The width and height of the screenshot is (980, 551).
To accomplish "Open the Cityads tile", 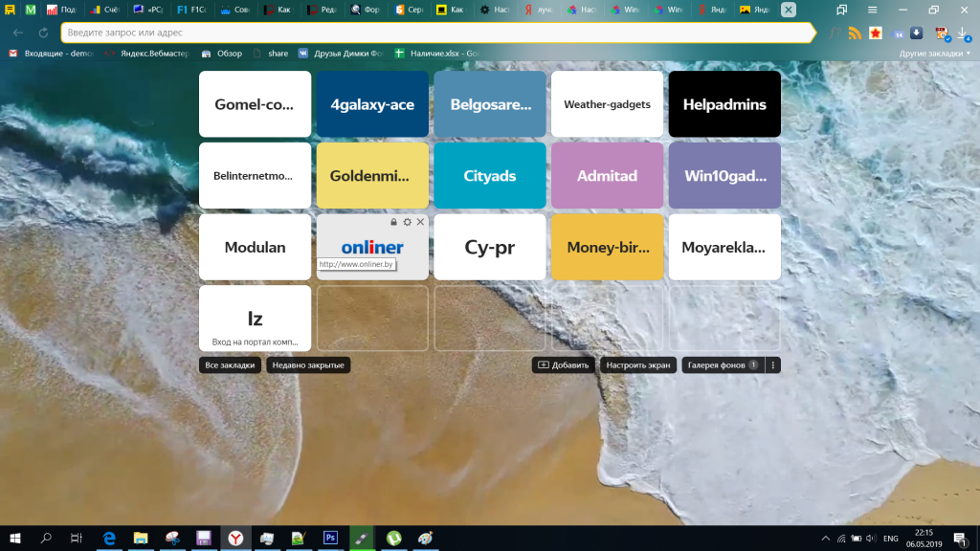I will [490, 176].
